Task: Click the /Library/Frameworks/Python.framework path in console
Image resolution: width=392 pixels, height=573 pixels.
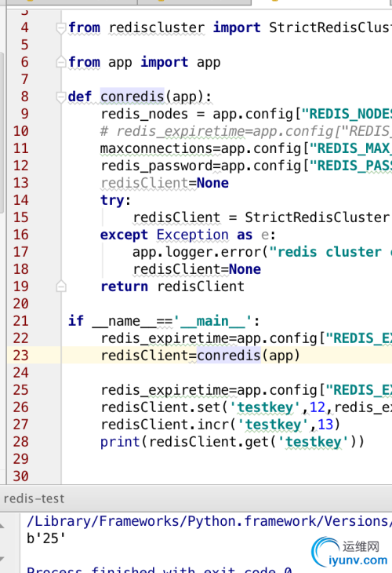Action: (208, 521)
